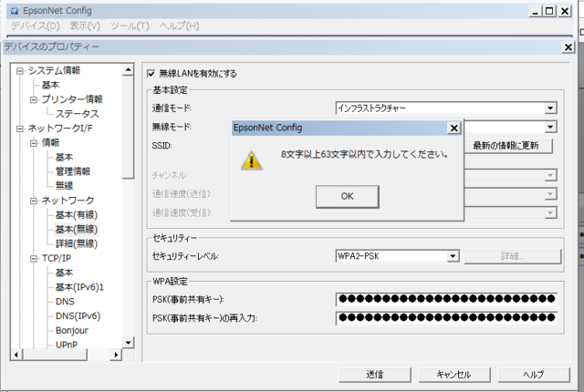This screenshot has height=392, width=584.
Task: Collapse the プリンター情報 tree node
Action: 34,99
